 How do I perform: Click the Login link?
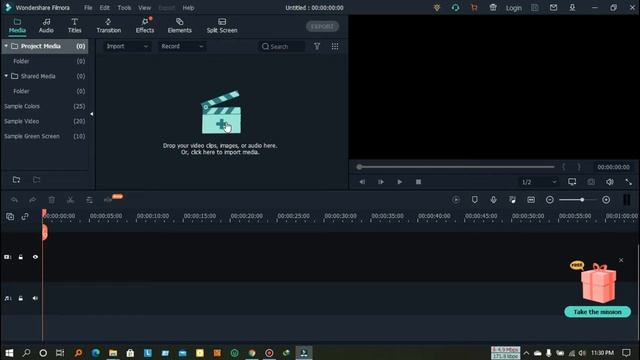[x=513, y=8]
